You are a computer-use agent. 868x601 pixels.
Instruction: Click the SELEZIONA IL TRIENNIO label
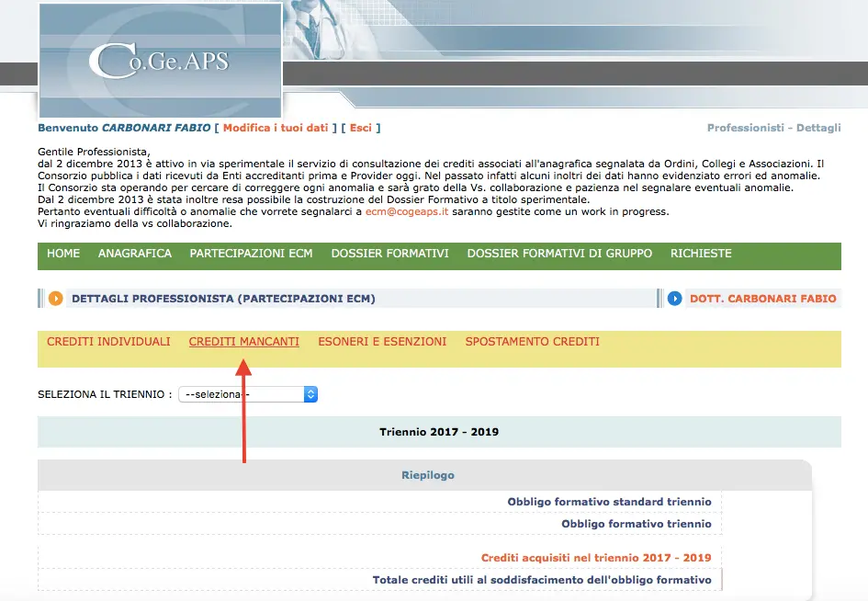[x=105, y=394]
